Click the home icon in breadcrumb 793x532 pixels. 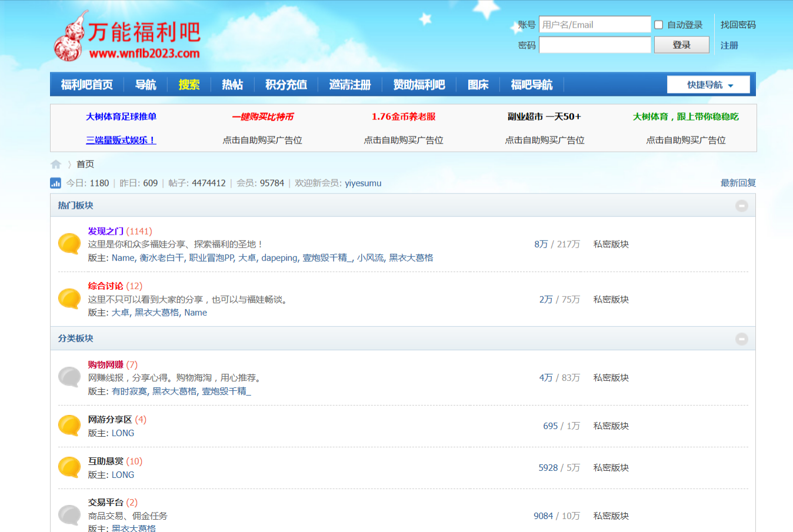click(x=56, y=165)
